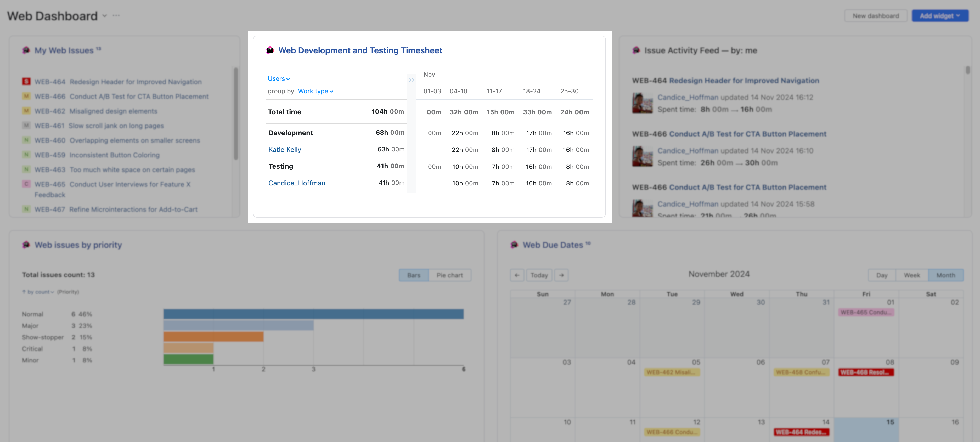Switch chart view to Pie chart
Viewport: 980px width, 442px height.
[450, 275]
